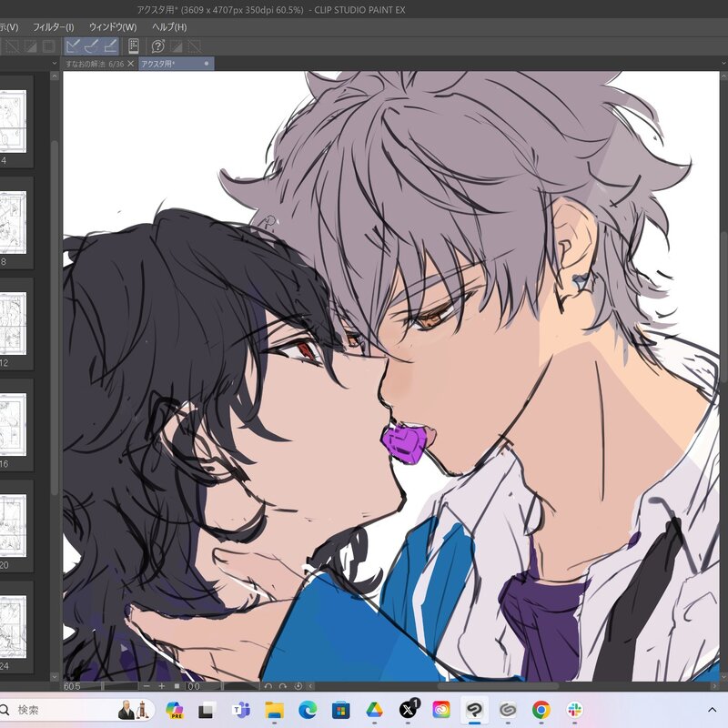
Task: Open the フィルター(I) menu
Action: 54,27
